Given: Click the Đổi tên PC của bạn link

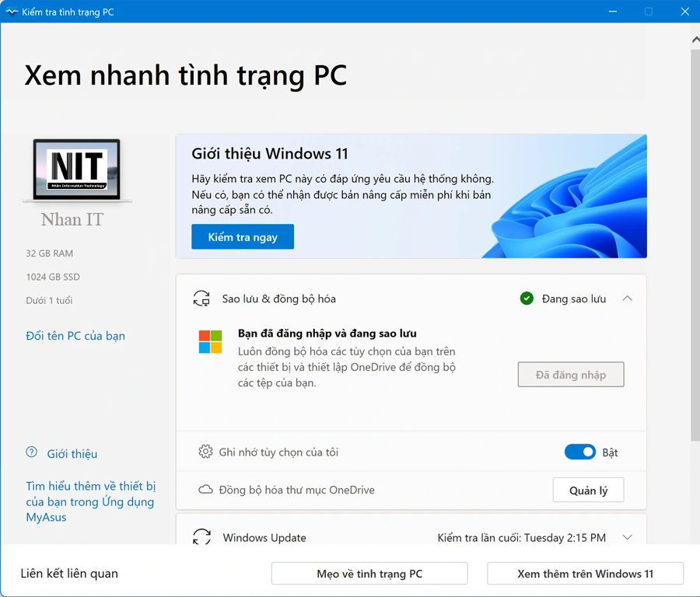Looking at the screenshot, I should click(x=75, y=336).
